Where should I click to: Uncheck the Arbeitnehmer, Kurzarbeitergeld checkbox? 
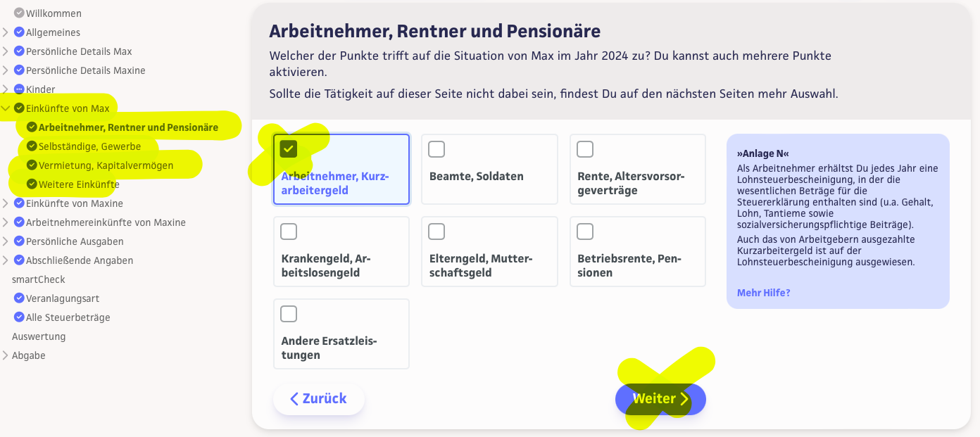(x=289, y=149)
